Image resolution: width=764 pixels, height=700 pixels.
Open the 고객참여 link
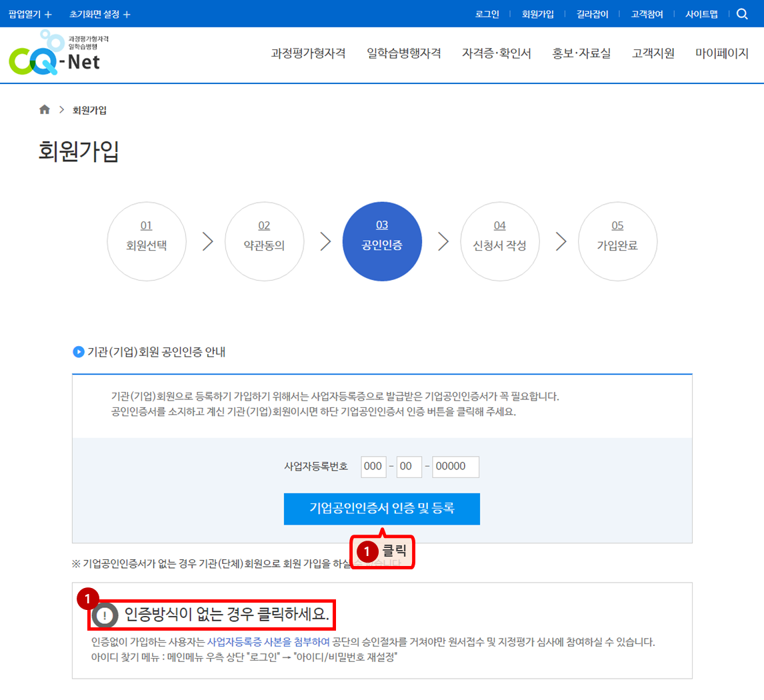point(647,14)
